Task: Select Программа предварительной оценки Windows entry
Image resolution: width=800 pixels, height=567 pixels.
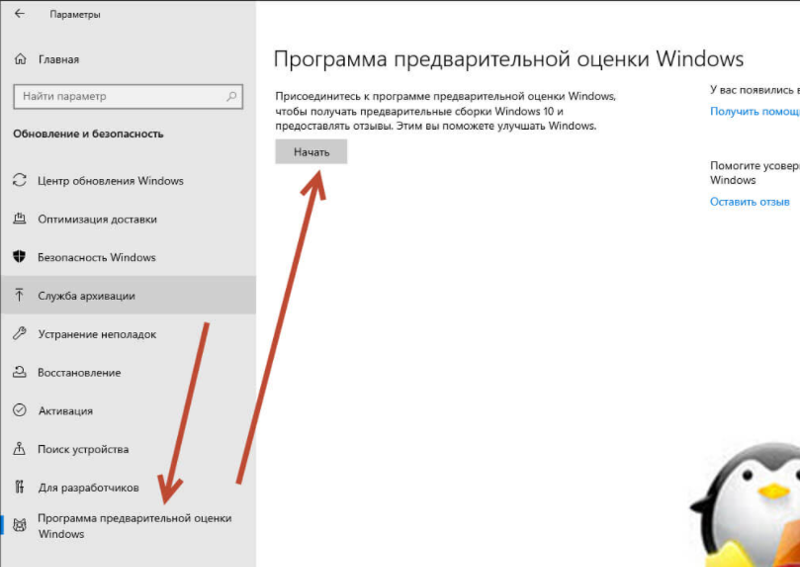Action: tap(128, 526)
